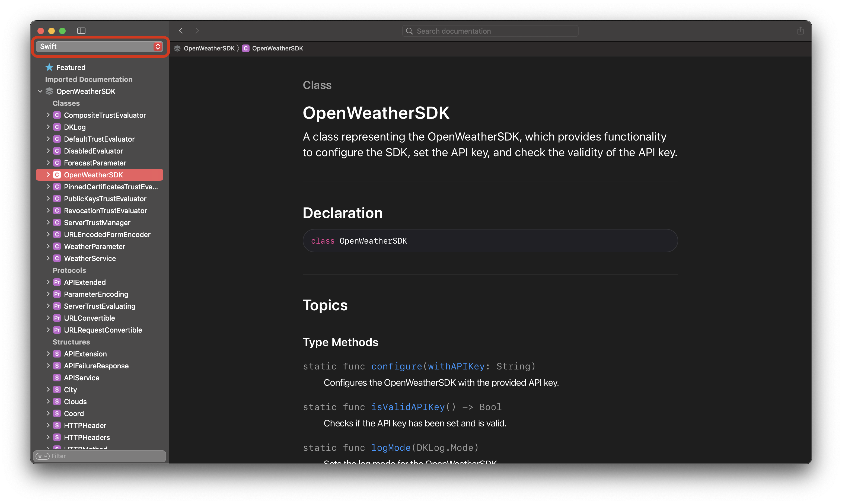
Task: Click the struct icon beside Coord
Action: tap(57, 413)
